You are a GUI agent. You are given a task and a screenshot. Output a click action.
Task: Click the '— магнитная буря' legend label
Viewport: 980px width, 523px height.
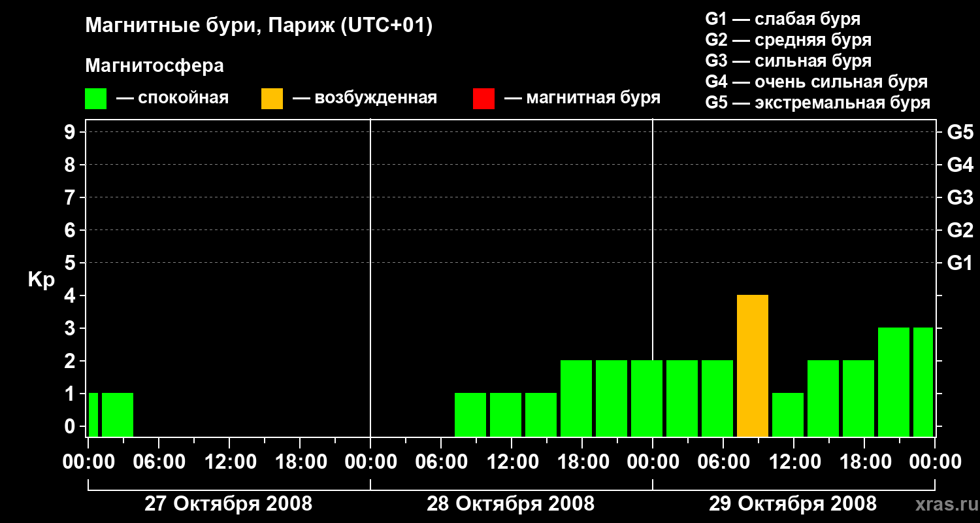click(x=582, y=99)
